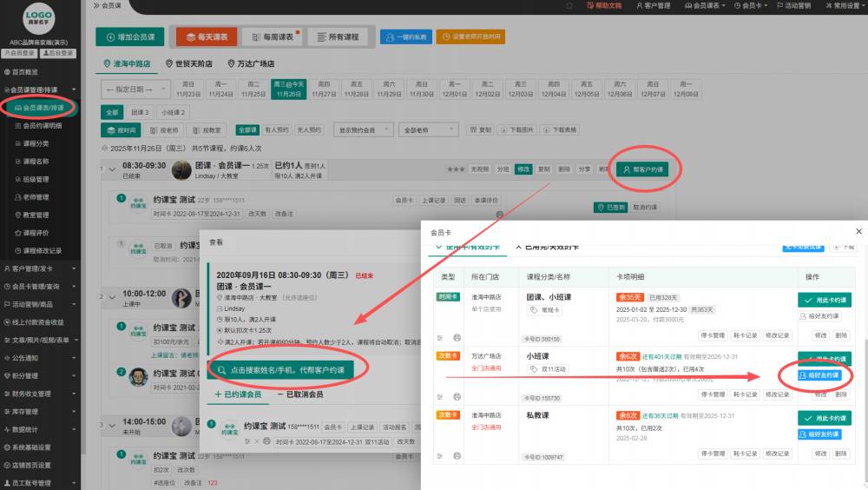
Task: Open the 全部老师 teacher filter dropdown
Action: (x=427, y=129)
